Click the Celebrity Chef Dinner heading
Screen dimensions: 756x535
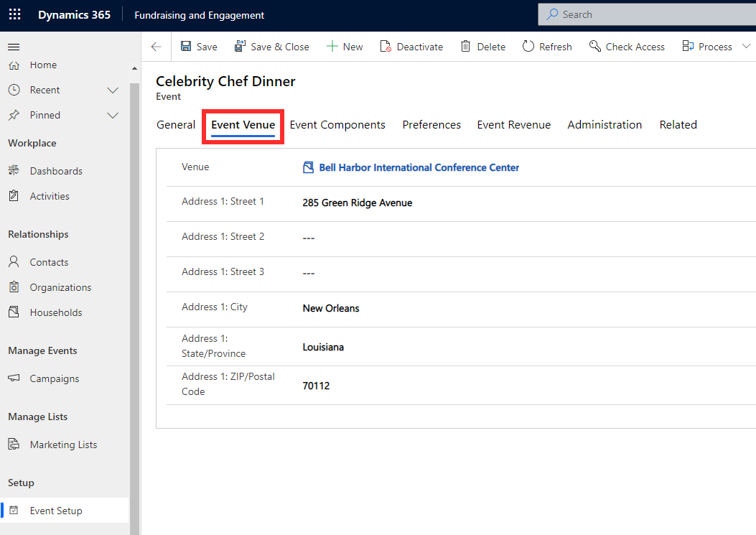(x=225, y=81)
